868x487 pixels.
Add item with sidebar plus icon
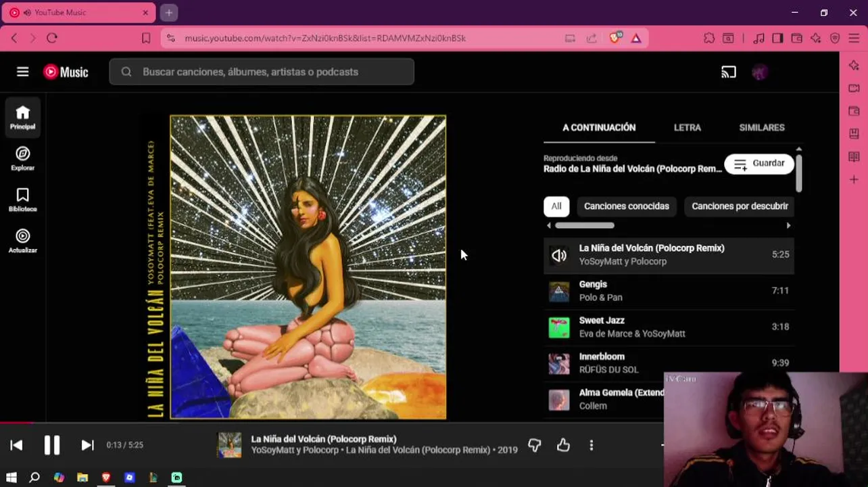point(854,180)
